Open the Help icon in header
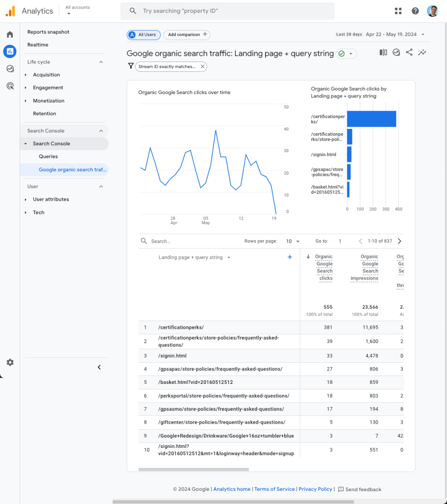Image resolution: width=447 pixels, height=504 pixels. click(415, 11)
